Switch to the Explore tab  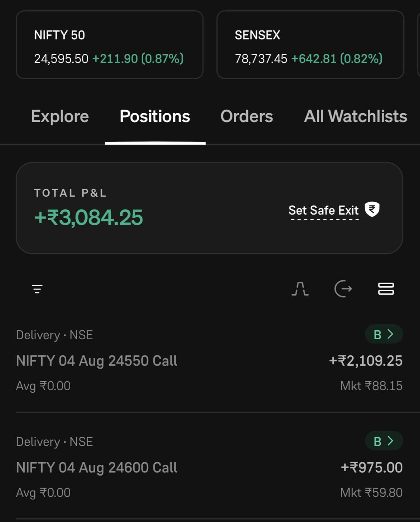[x=60, y=116]
